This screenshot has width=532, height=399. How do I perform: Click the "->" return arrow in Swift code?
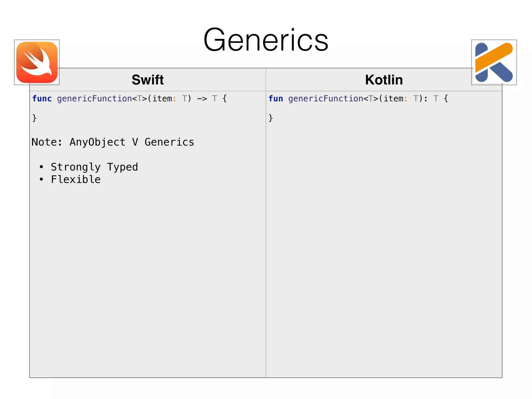[x=202, y=99]
